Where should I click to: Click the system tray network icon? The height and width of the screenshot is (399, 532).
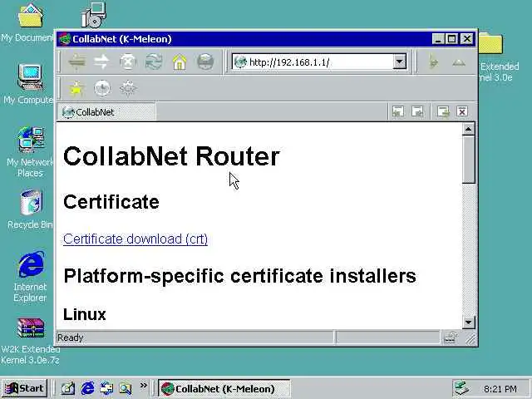(x=461, y=389)
